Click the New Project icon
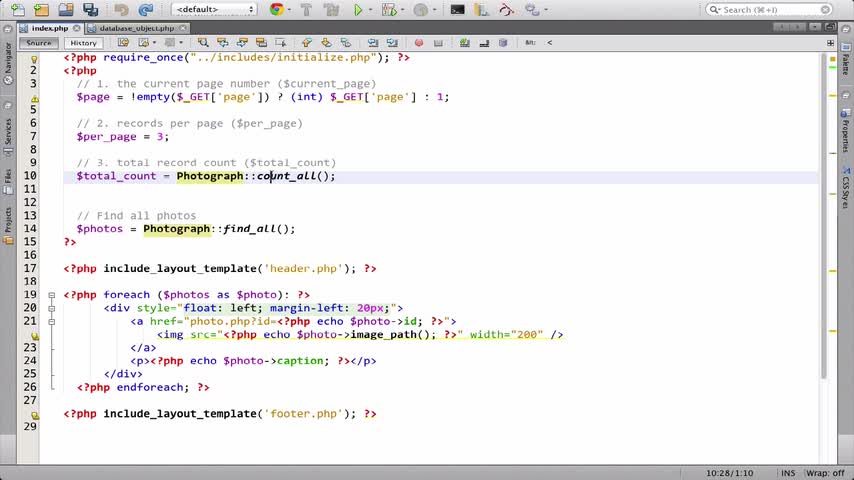The height and width of the screenshot is (480, 854). point(41,9)
